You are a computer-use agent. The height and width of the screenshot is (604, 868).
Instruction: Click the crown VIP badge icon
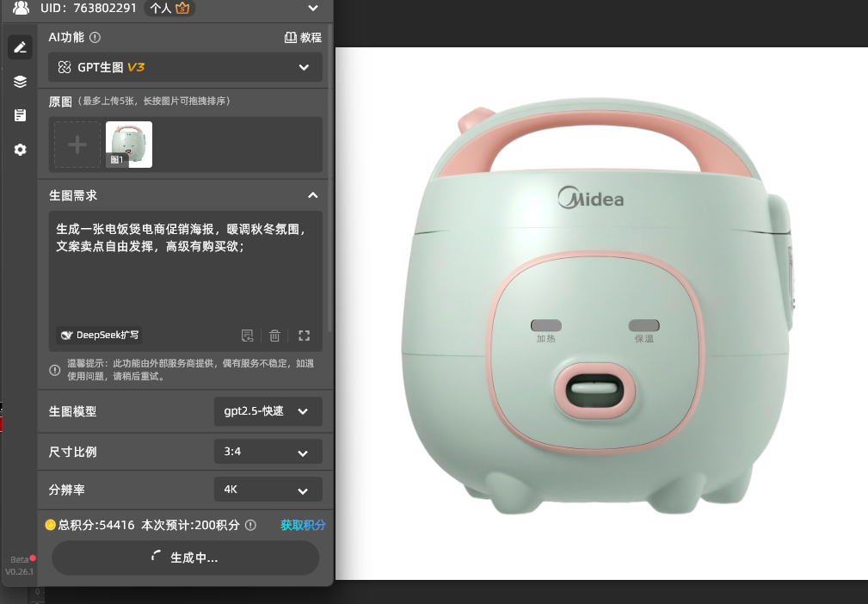pos(182,9)
